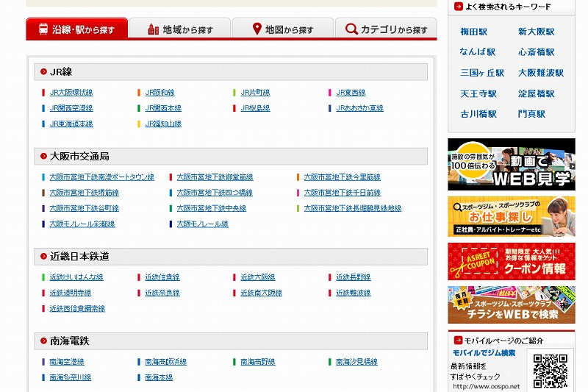Viewport: 588px width, 392px height.
Task: Open 大阪市営地下鉄中央線 link
Action: click(x=212, y=208)
